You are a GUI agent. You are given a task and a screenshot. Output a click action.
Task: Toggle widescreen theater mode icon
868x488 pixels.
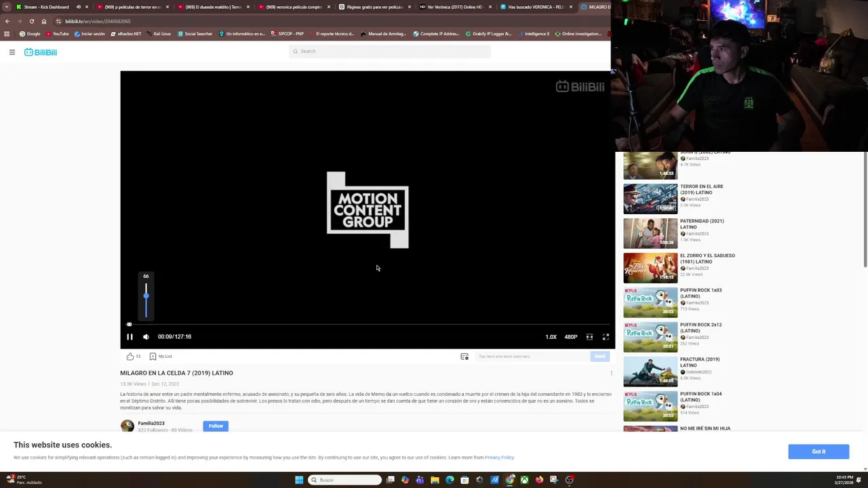(x=589, y=337)
